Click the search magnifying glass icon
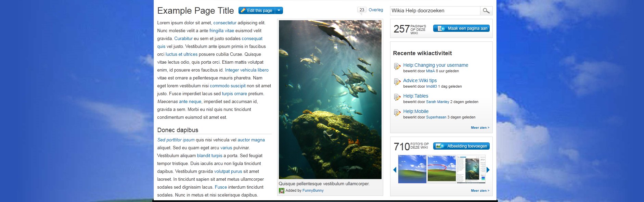644x202 pixels. 486,11
